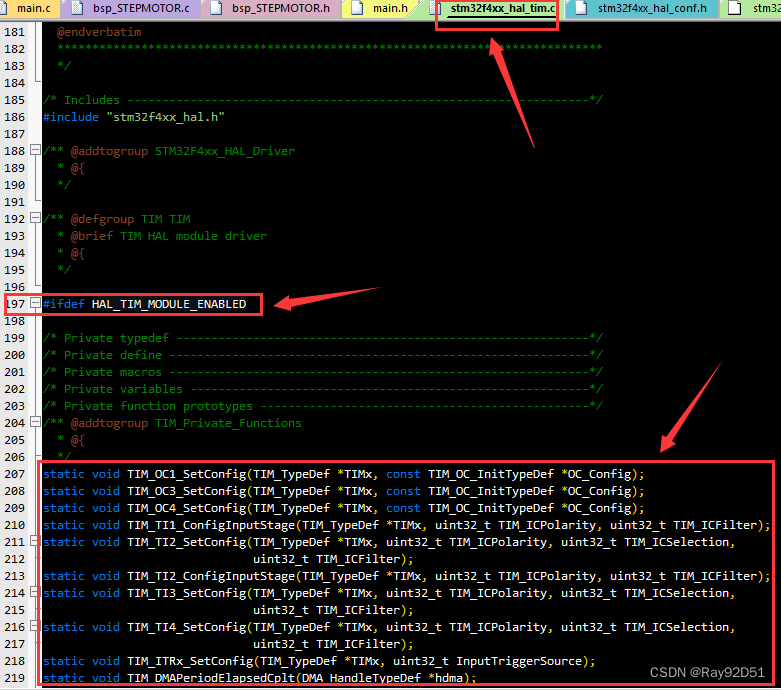This screenshot has width=781, height=690.
Task: Click line number 186 in gutter
Action: [14, 117]
